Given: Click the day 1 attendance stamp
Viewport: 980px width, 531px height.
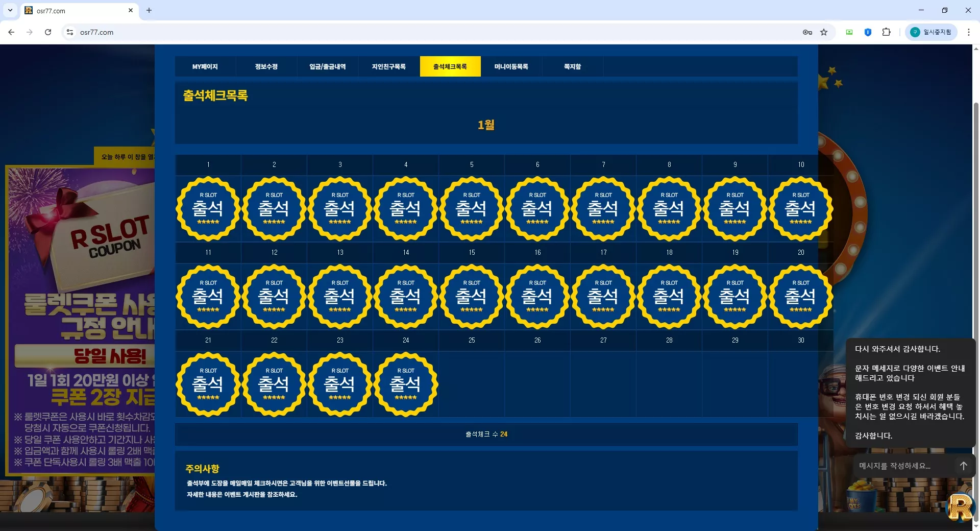Looking at the screenshot, I should tap(208, 208).
